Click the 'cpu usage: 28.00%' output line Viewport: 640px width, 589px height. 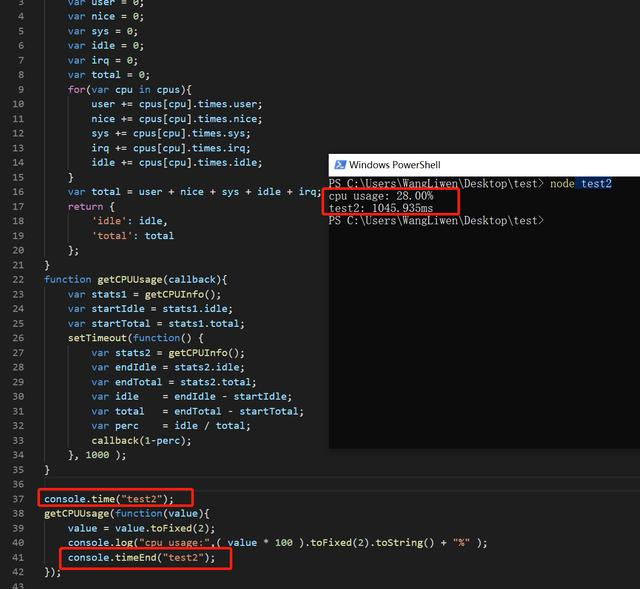pyautogui.click(x=381, y=196)
